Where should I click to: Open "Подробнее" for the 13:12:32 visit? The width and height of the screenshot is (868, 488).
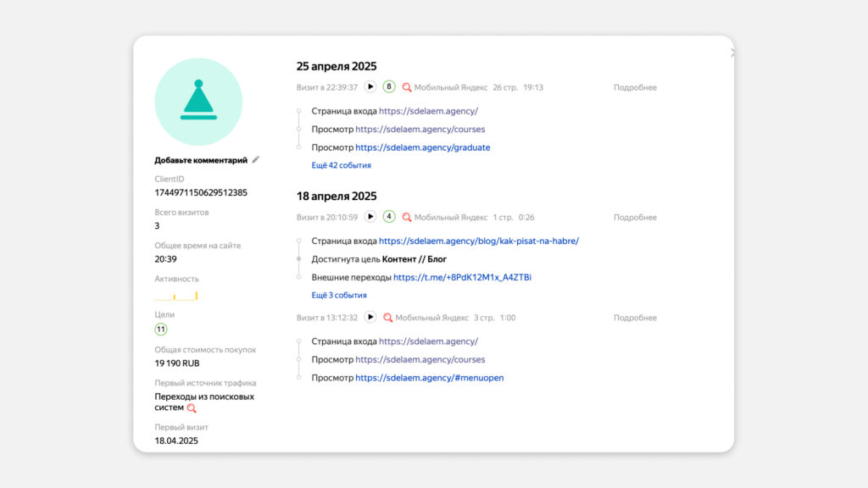coord(635,318)
